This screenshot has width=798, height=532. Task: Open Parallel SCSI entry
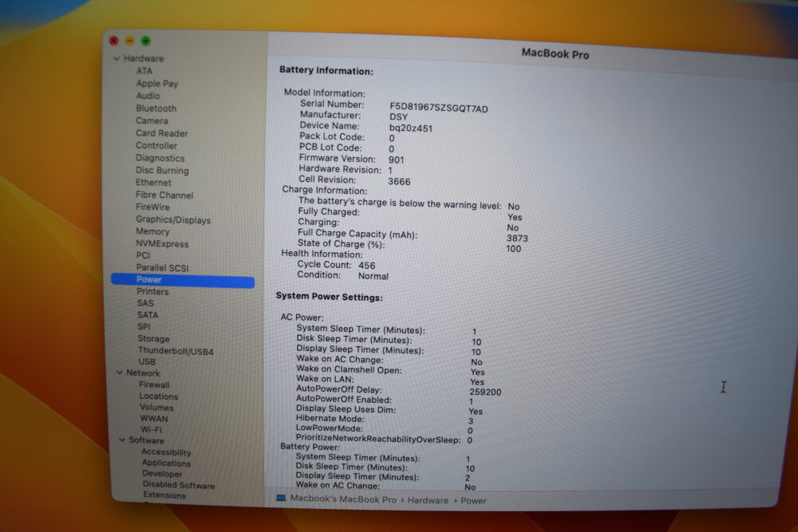pyautogui.click(x=162, y=267)
